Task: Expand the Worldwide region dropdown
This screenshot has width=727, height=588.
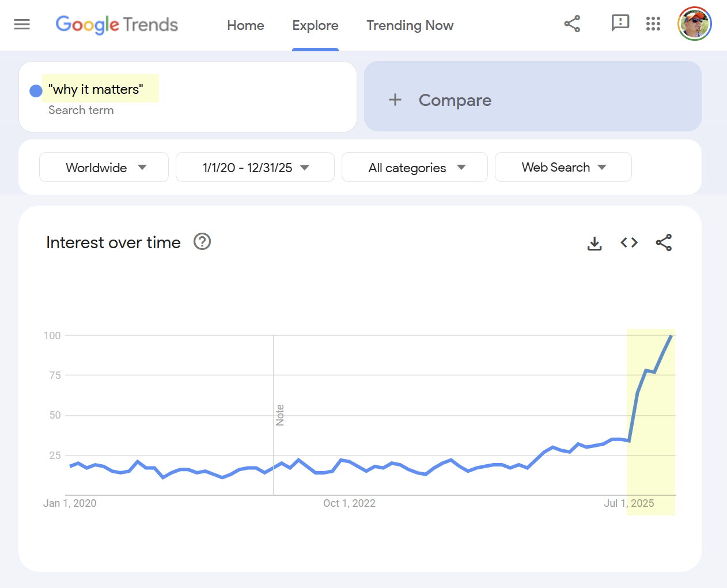Action: (x=104, y=168)
